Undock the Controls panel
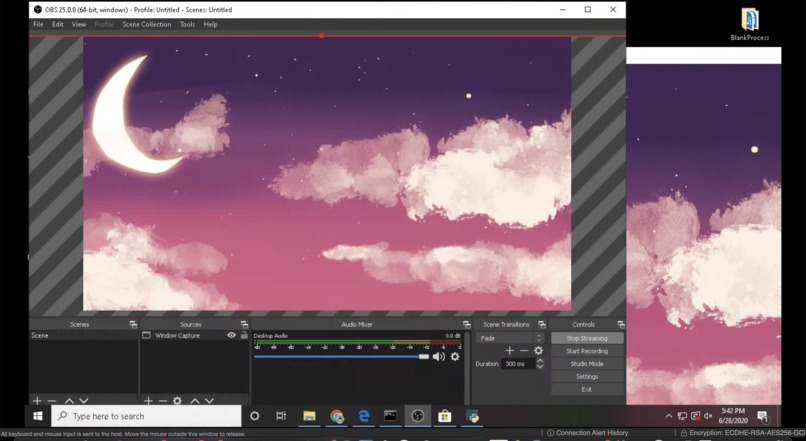Viewport: 806px width, 441px height. [x=620, y=324]
